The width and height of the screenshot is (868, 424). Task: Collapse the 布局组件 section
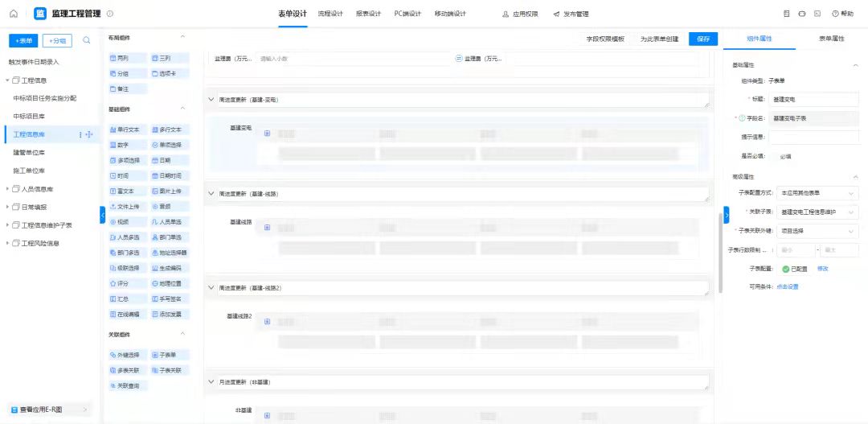(183, 38)
